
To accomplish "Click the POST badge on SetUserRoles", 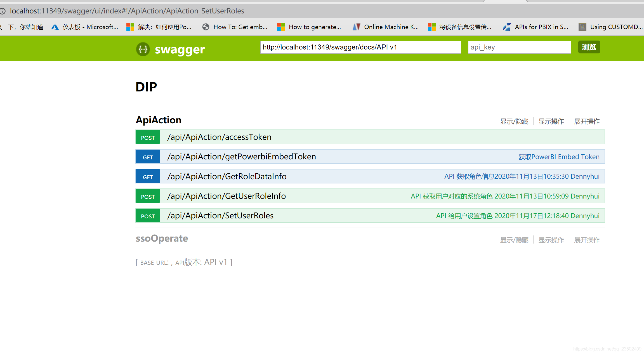I will pos(148,216).
